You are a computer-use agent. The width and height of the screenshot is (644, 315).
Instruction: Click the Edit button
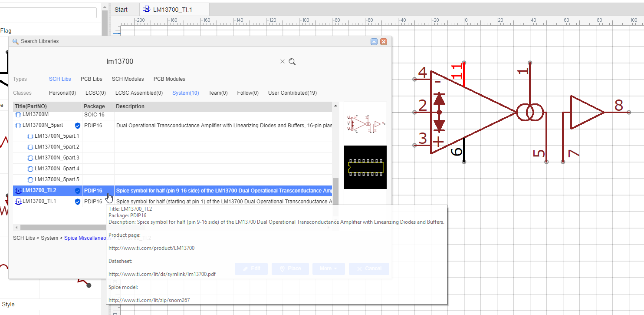coord(252,269)
